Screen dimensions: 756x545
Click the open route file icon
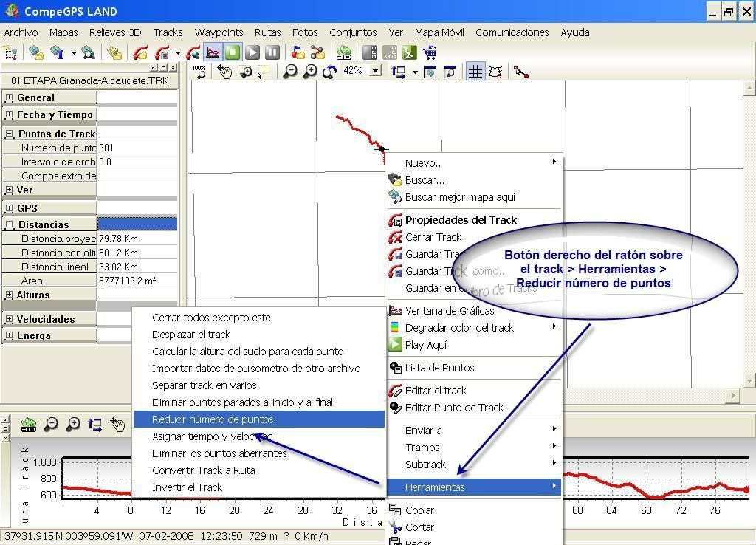317,52
